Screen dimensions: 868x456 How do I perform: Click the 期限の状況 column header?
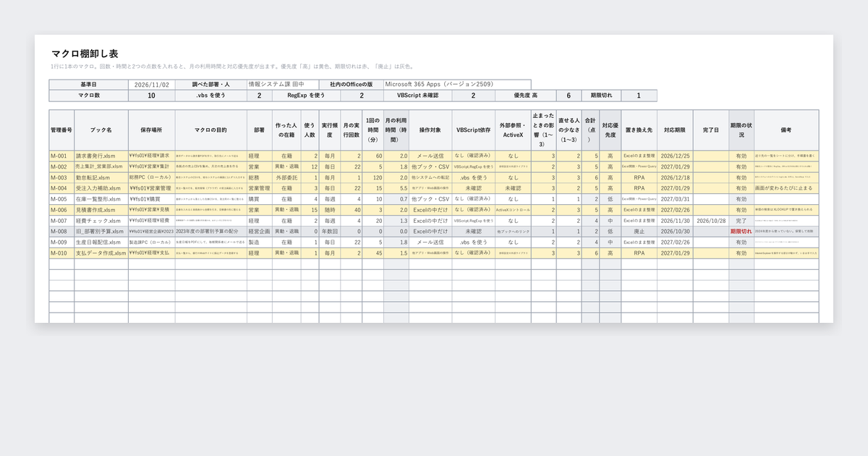click(741, 130)
